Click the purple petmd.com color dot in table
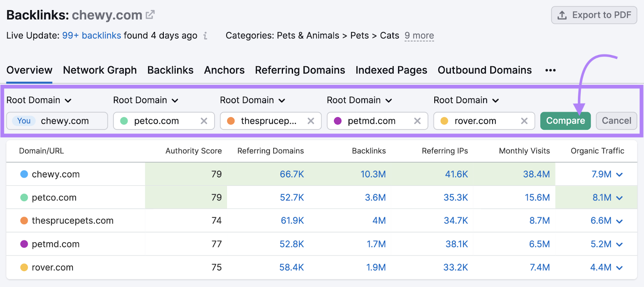Screen dimensions: 644x287 tap(24, 244)
